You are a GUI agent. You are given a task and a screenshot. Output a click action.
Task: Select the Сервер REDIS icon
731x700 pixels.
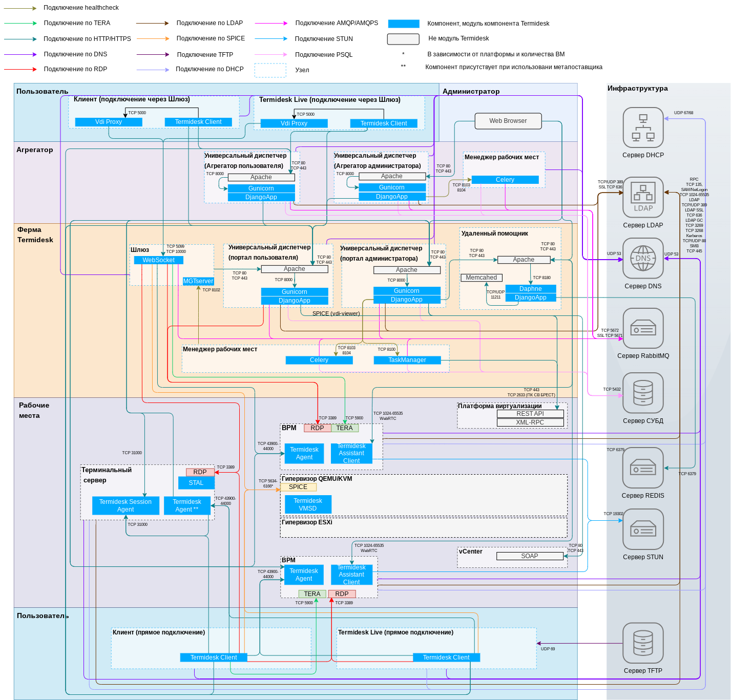point(643,468)
